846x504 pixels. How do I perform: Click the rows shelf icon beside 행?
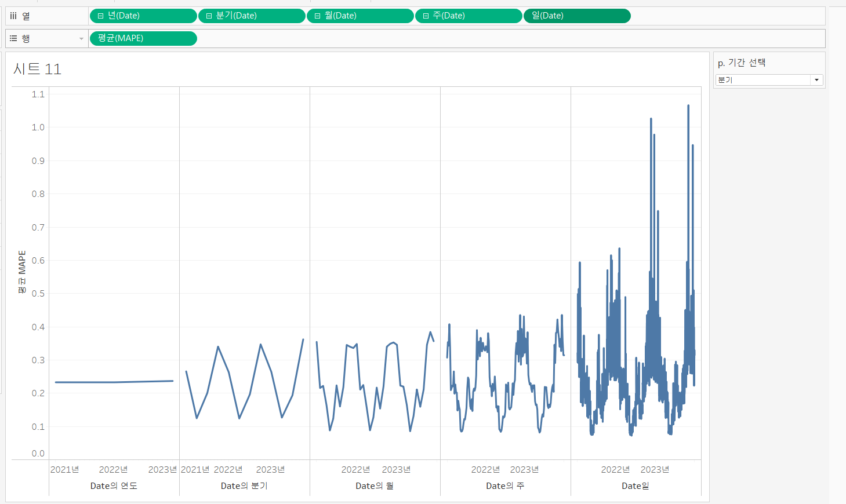[x=13, y=38]
